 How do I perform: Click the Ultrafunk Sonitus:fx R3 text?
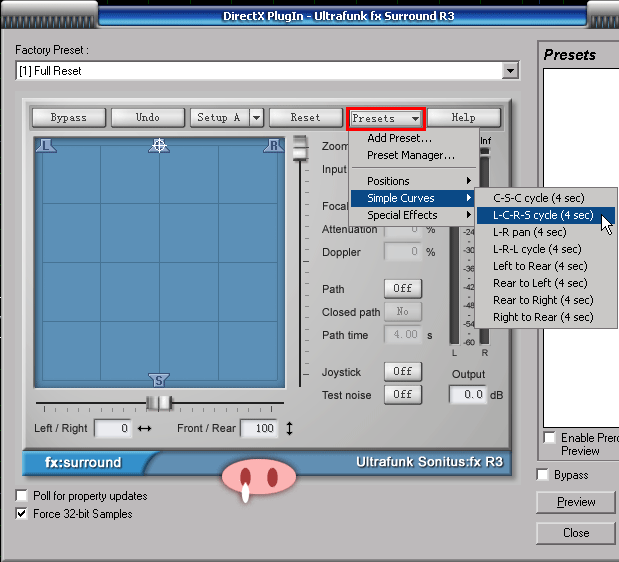(x=430, y=462)
